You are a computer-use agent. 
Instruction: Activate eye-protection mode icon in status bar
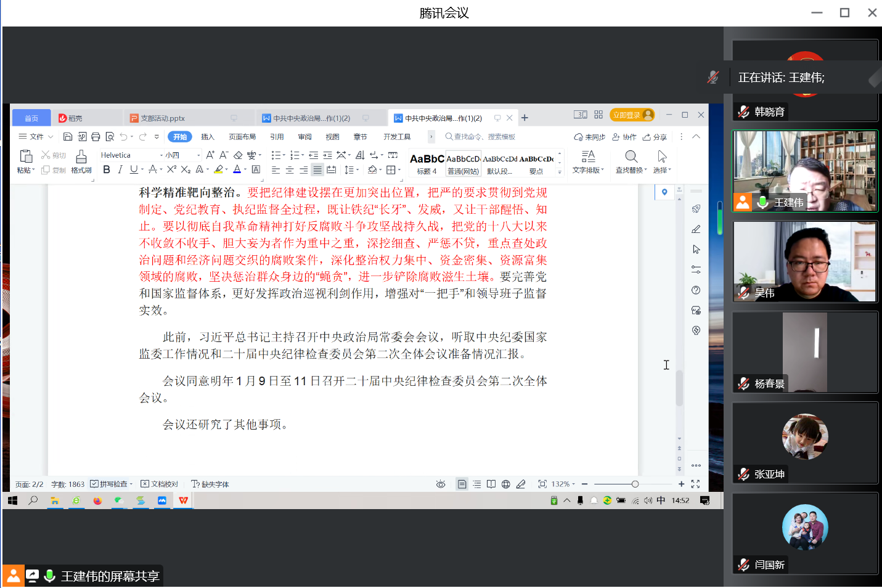(x=440, y=484)
